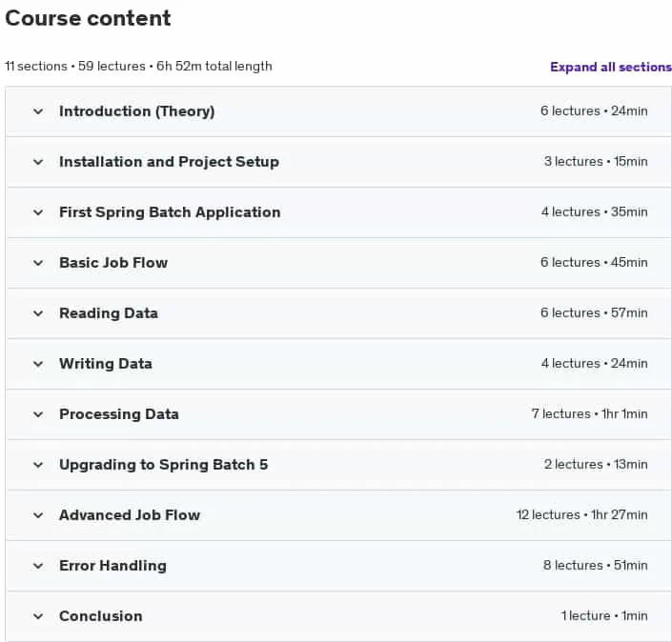The image size is (672, 642).
Task: Expand the Error Handling chevron
Action: [38, 566]
